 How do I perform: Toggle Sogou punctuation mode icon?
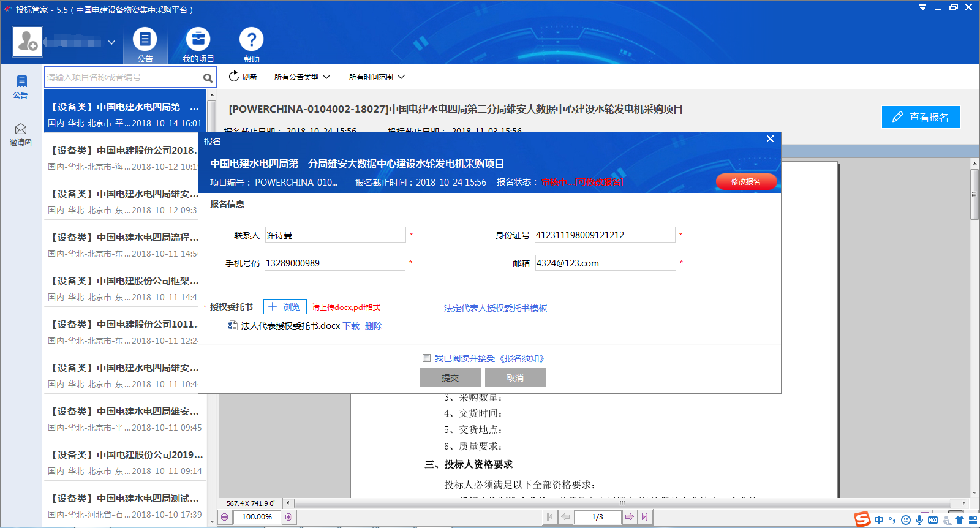(x=892, y=520)
